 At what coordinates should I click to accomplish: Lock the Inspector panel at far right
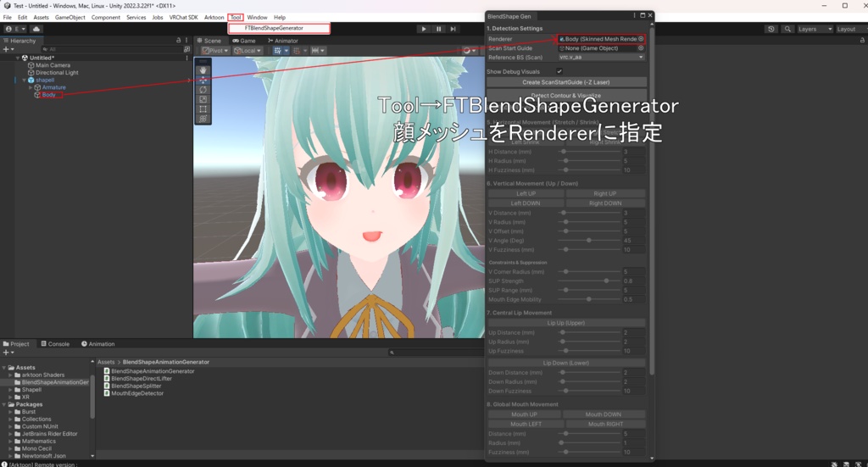[862, 41]
